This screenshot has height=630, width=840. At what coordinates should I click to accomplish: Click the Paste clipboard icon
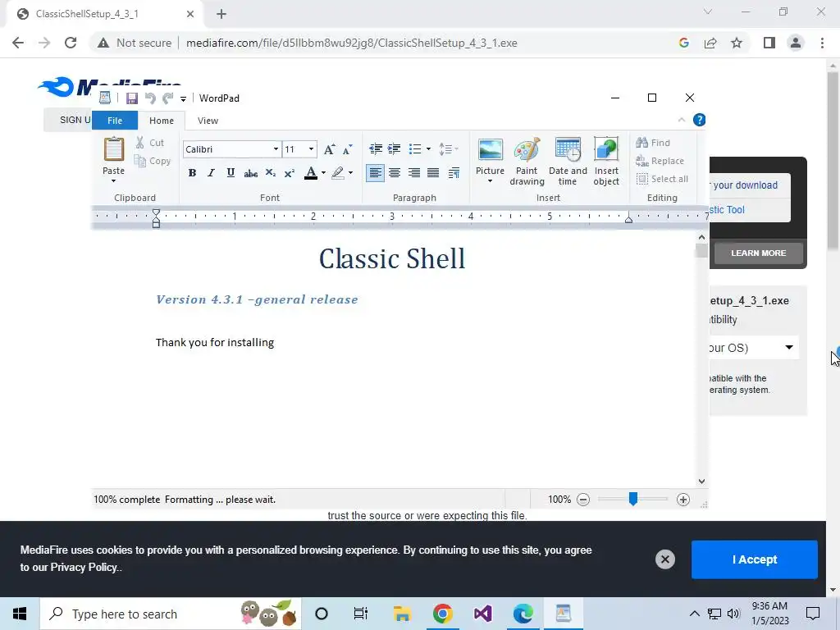[x=113, y=150]
